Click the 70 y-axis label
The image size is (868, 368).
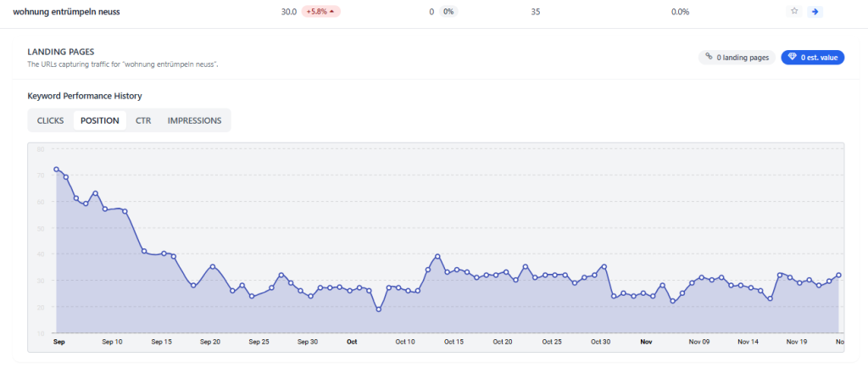coord(41,176)
